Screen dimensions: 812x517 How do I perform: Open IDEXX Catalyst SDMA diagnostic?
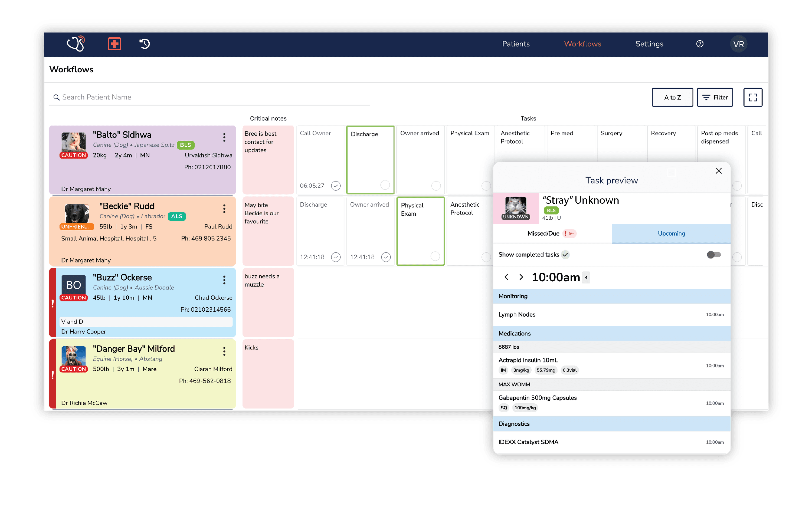coord(611,442)
